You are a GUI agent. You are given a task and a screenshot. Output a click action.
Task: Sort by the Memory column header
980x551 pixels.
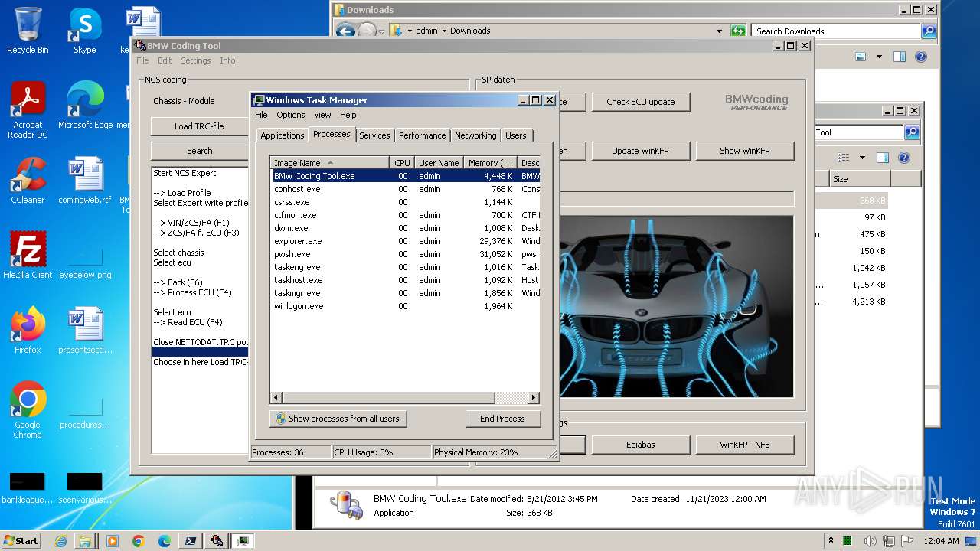[x=490, y=163]
